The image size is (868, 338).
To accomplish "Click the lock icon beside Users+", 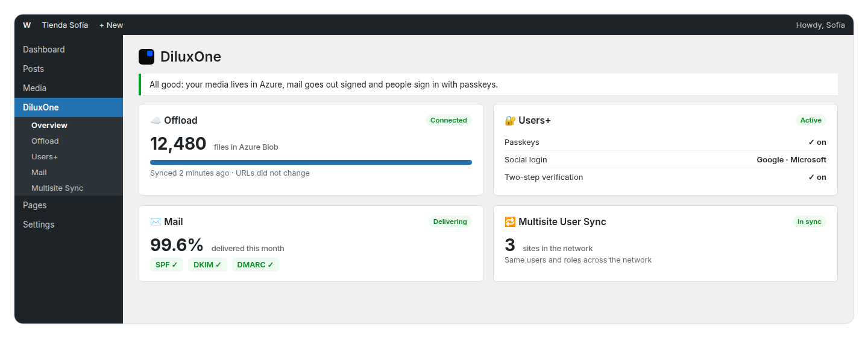I will pyautogui.click(x=510, y=120).
